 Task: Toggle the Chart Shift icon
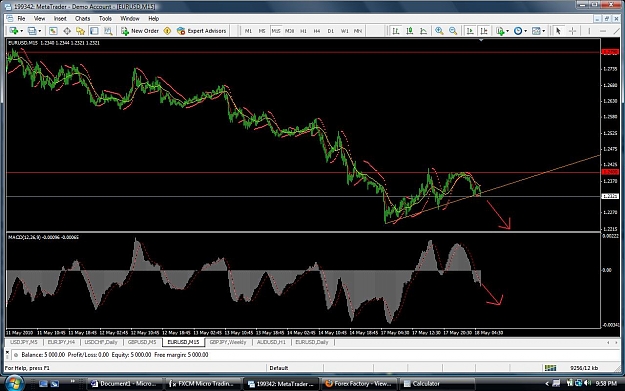(x=484, y=31)
